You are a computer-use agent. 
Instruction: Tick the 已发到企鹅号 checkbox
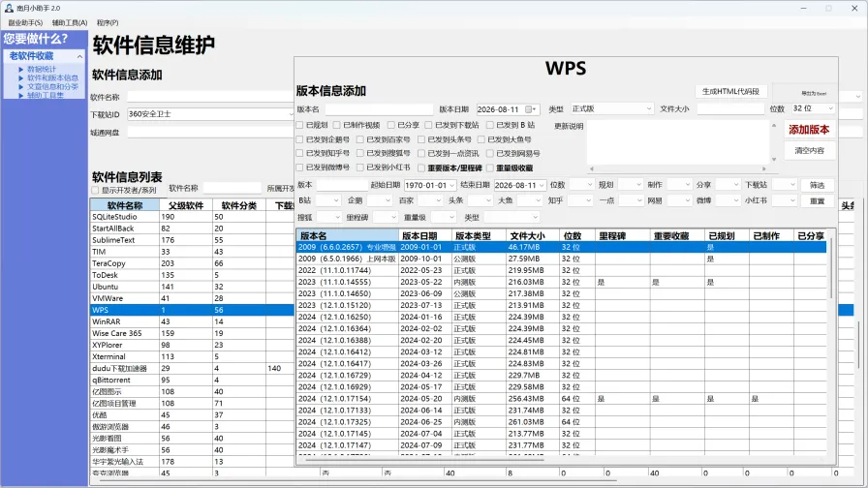coord(299,139)
